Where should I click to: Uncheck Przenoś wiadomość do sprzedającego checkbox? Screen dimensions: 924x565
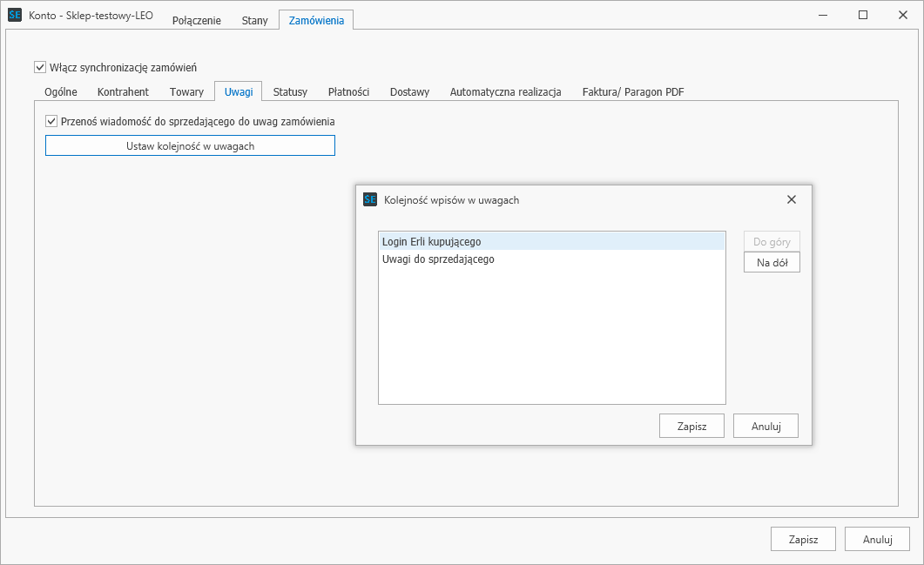(x=51, y=121)
